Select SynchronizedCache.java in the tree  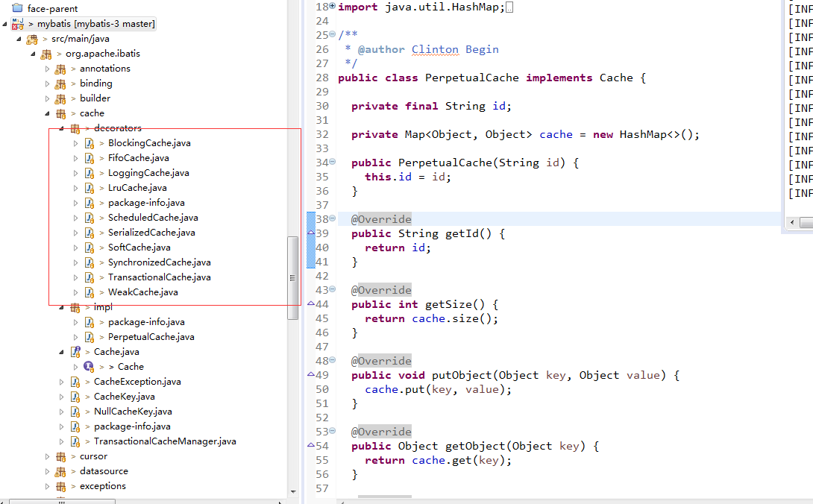(x=159, y=263)
